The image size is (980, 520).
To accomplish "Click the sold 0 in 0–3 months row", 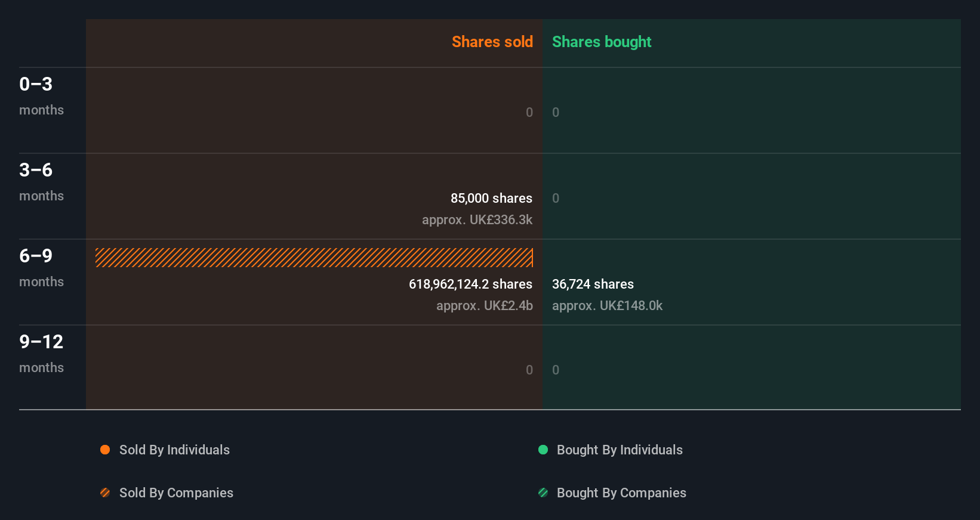I will click(x=529, y=112).
